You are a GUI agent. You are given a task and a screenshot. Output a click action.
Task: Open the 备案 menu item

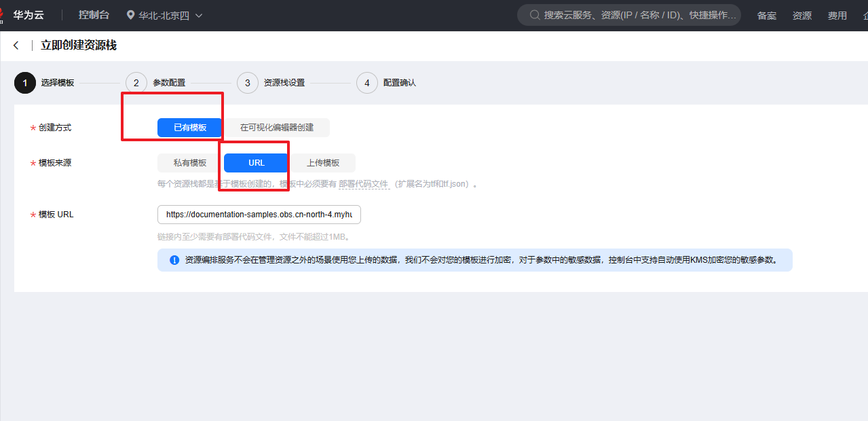pos(767,16)
